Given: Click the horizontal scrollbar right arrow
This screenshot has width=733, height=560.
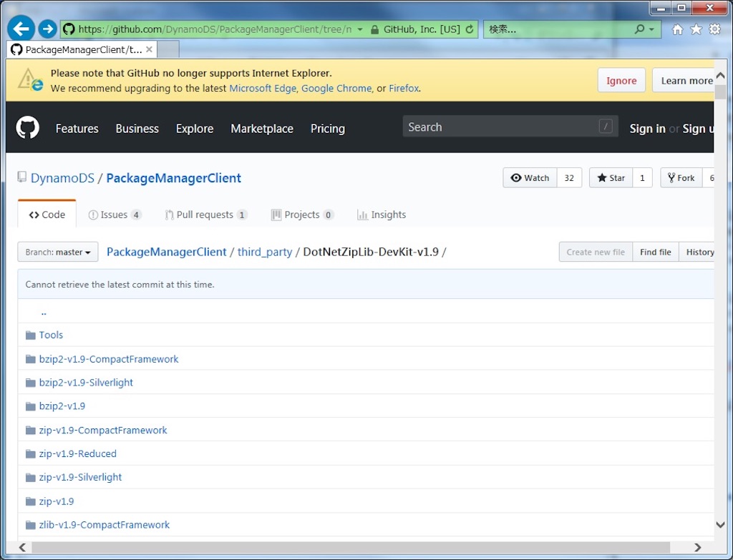Looking at the screenshot, I should [x=698, y=547].
